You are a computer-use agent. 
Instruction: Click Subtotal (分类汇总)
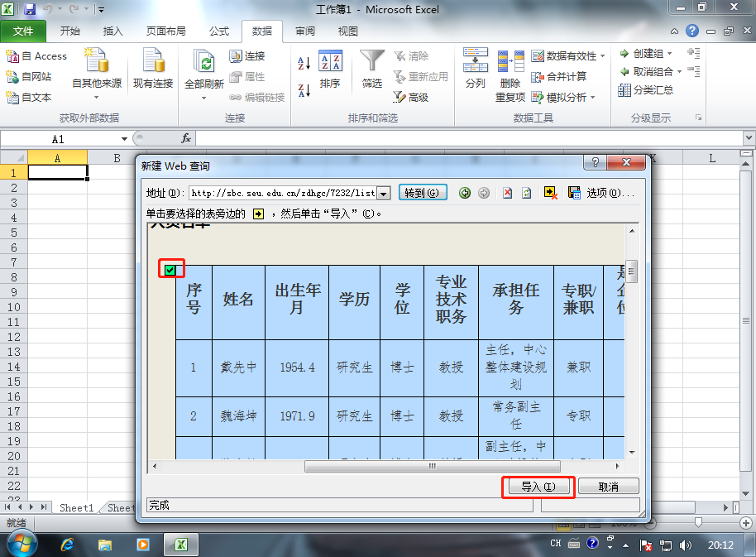tap(646, 90)
